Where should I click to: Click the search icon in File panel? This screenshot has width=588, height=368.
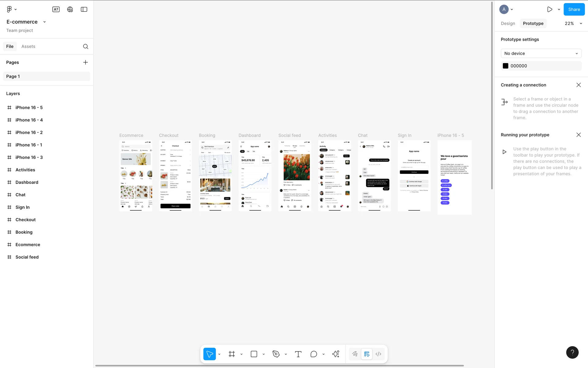point(86,47)
